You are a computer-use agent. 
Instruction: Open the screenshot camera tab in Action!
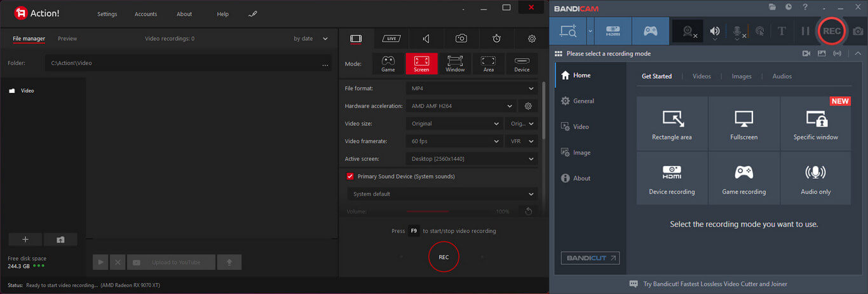coord(461,39)
